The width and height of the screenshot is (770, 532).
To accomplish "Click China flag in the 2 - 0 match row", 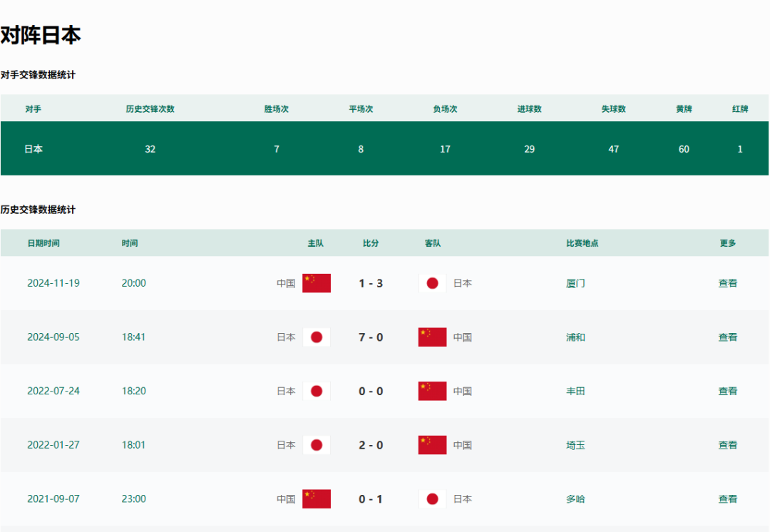I will (x=432, y=445).
